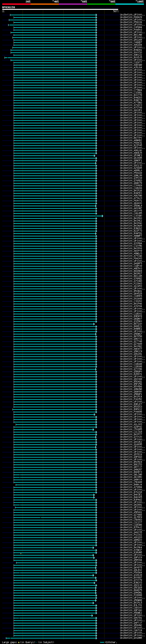The height and width of the screenshot is (644, 146).
Task: Click hit label UniRef100_B6TTP0
Action: [x=131, y=138]
